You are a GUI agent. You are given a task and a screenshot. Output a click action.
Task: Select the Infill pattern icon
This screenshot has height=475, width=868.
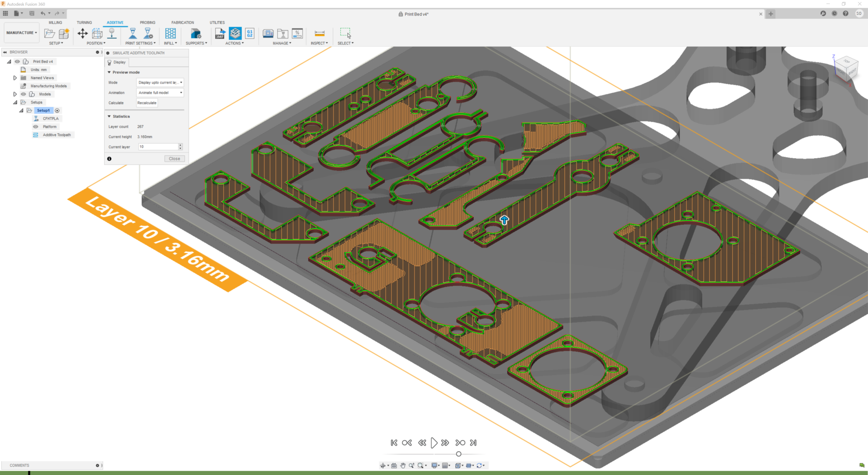click(x=170, y=33)
